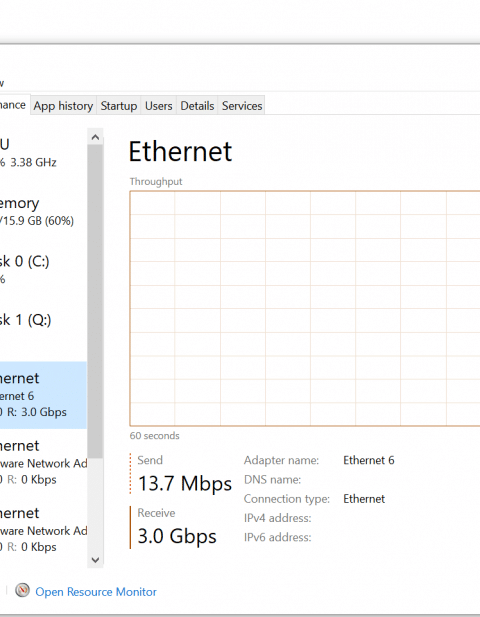Select CPU 3.38 GHz item

pos(43,153)
